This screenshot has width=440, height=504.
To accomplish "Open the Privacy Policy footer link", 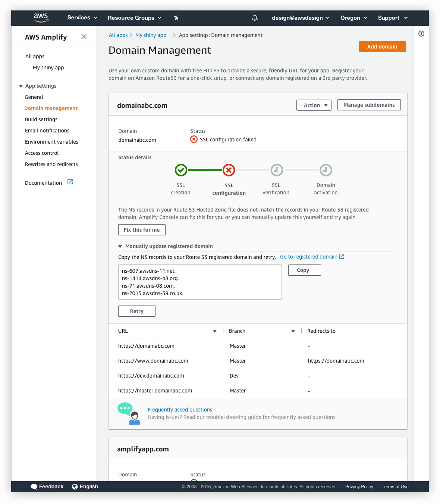I will click(x=359, y=487).
